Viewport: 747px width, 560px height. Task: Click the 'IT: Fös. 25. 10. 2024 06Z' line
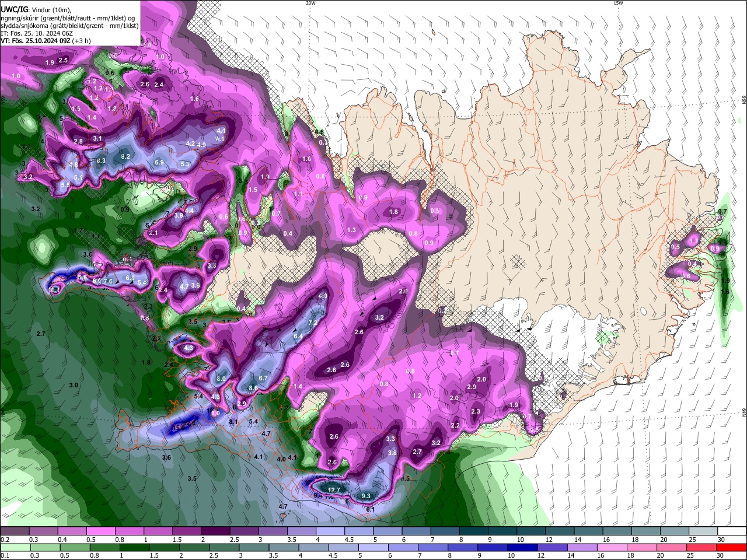[37, 33]
